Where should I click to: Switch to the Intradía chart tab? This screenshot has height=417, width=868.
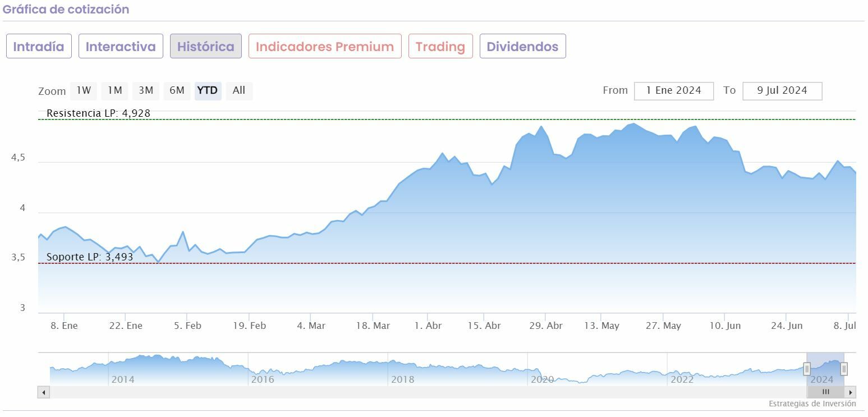tap(39, 46)
